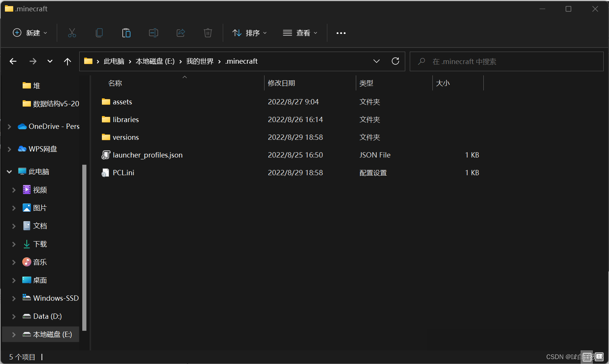Open the Sort (排序) dropdown
Screen dimensions: 609x364
pyautogui.click(x=249, y=33)
